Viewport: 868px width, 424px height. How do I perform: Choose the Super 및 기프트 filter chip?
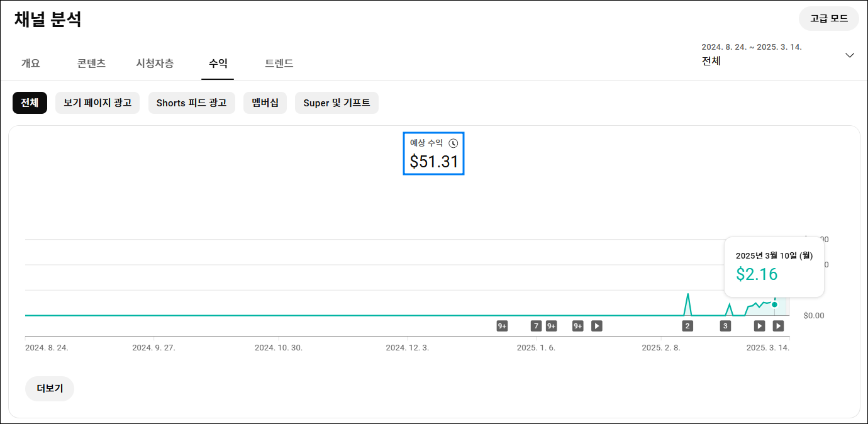coord(337,103)
